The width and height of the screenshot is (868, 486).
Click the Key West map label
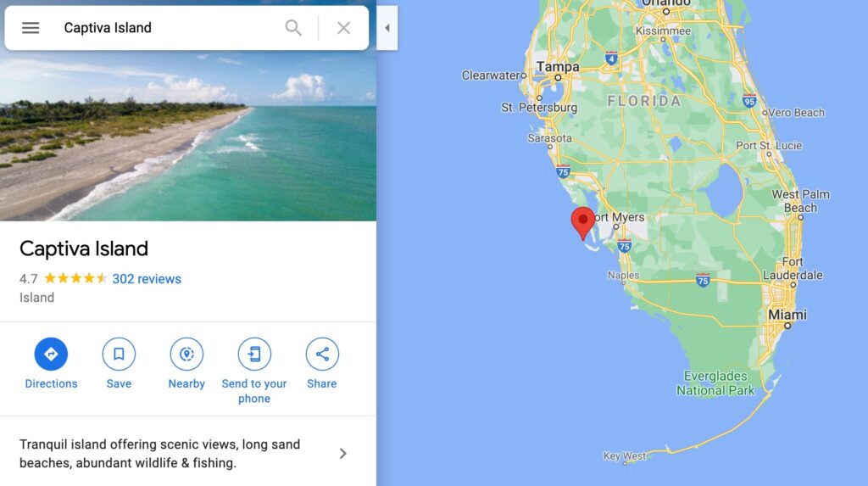[x=625, y=455]
